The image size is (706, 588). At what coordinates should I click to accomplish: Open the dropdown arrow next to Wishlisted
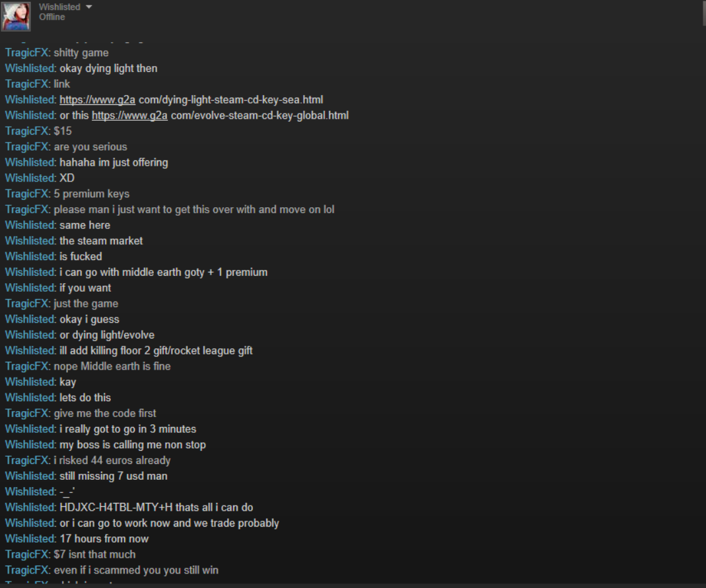[88, 7]
